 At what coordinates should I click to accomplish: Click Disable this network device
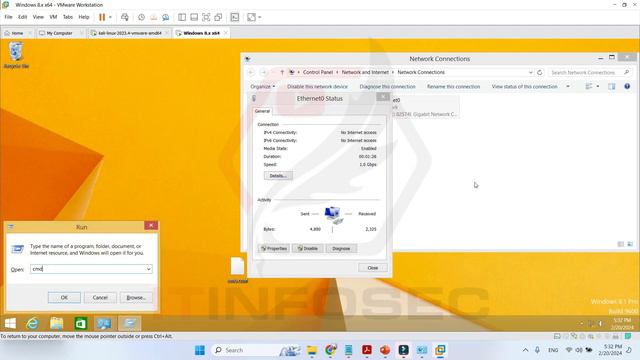[317, 87]
